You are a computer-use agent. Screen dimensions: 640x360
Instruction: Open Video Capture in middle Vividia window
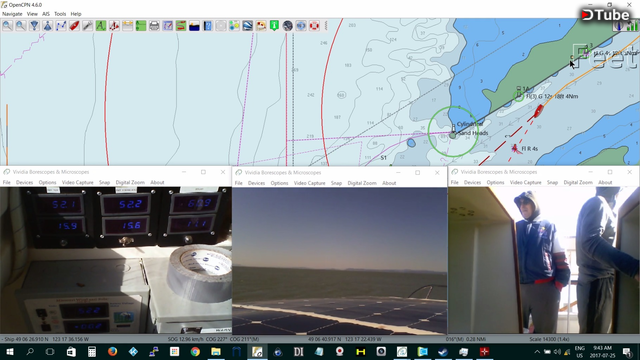pyautogui.click(x=309, y=183)
